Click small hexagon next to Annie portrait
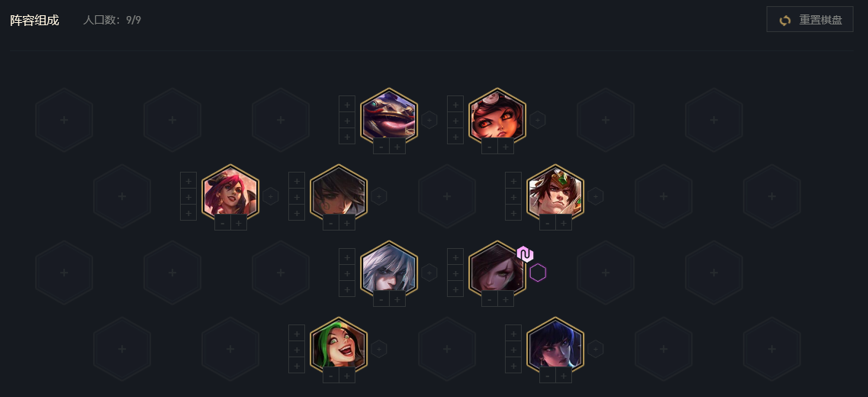The height and width of the screenshot is (397, 868). pos(538,120)
